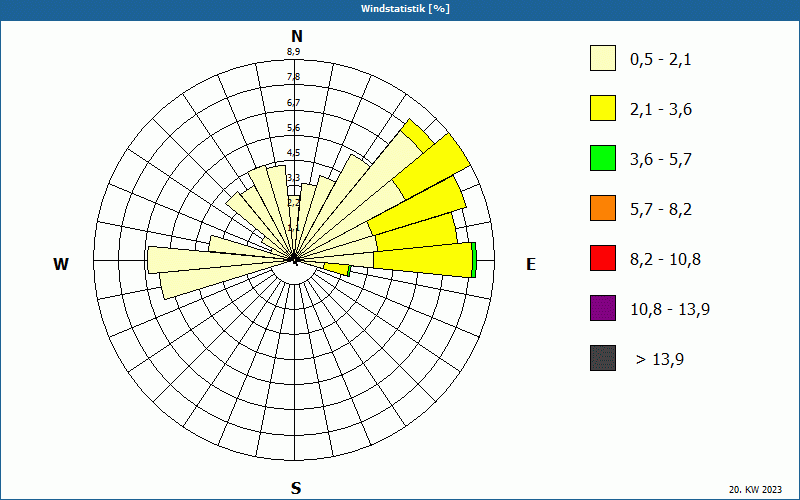Click the W compass label

coord(61,264)
